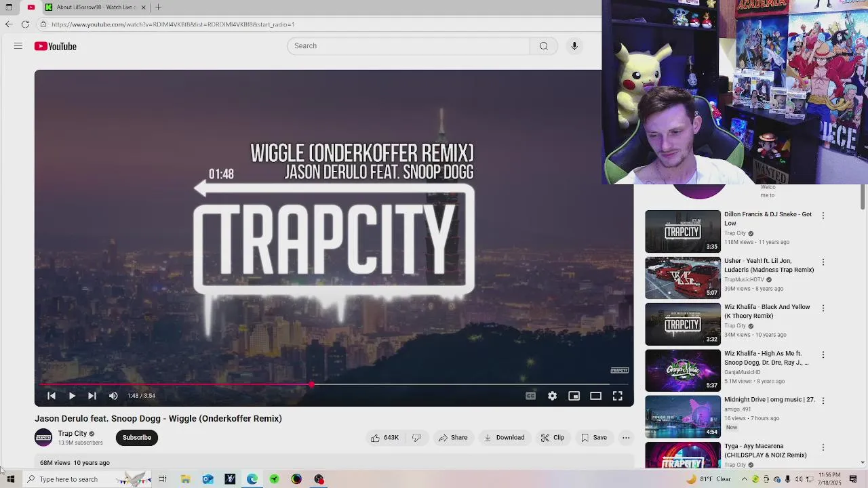The height and width of the screenshot is (488, 868).
Task: Open options for Ayy Macarena remix
Action: [823, 447]
